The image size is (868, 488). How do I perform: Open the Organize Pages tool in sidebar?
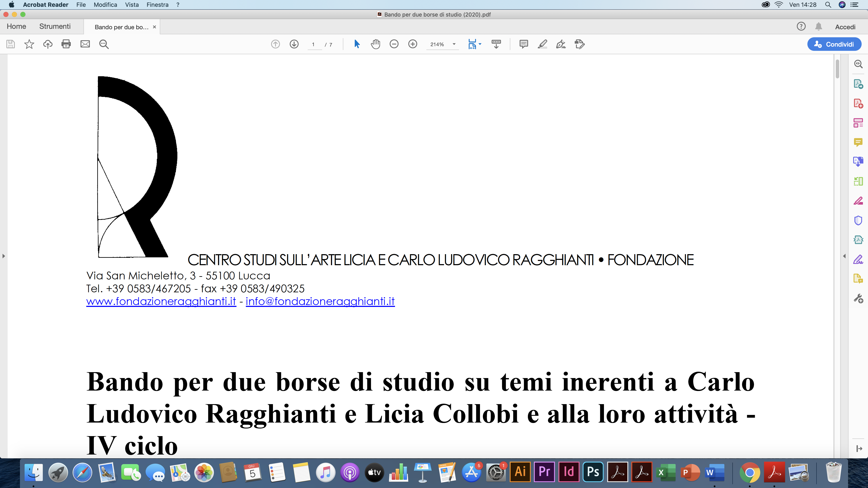point(858,123)
